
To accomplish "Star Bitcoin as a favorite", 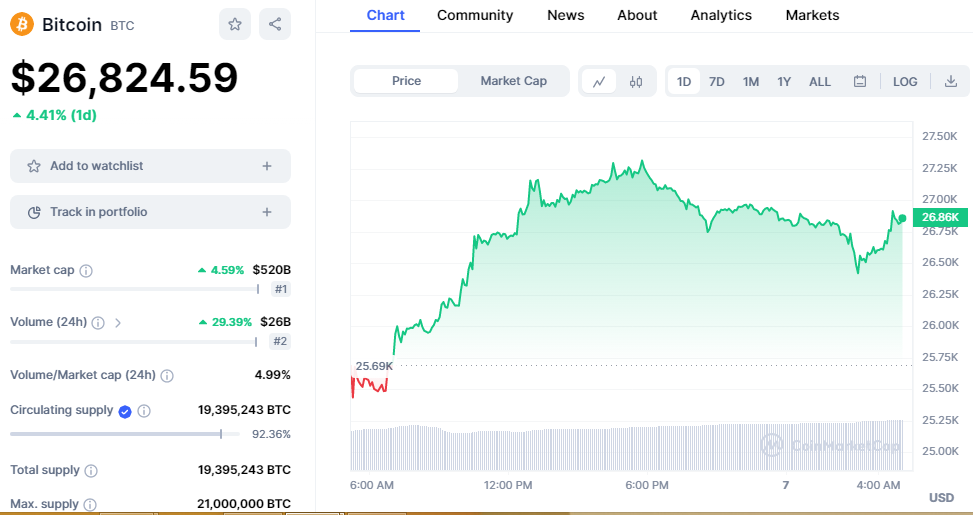I will tap(235, 24).
